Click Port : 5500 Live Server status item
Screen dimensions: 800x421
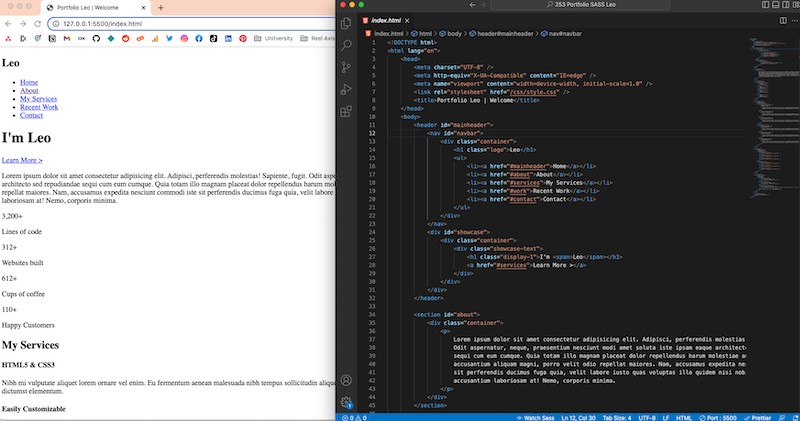(x=718, y=418)
